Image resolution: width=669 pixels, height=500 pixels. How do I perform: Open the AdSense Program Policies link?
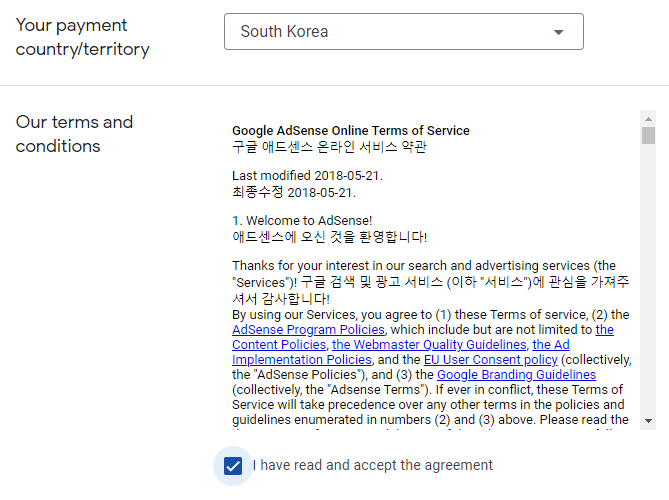[x=308, y=330]
